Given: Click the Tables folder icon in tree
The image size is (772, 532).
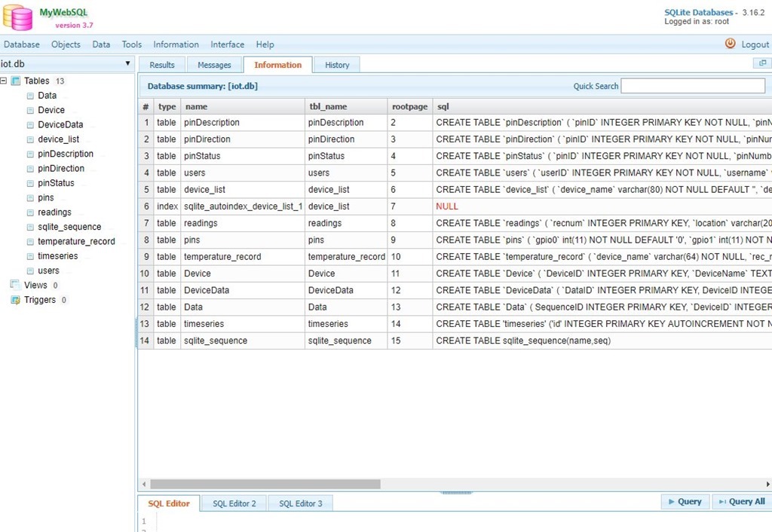Looking at the screenshot, I should tap(16, 81).
